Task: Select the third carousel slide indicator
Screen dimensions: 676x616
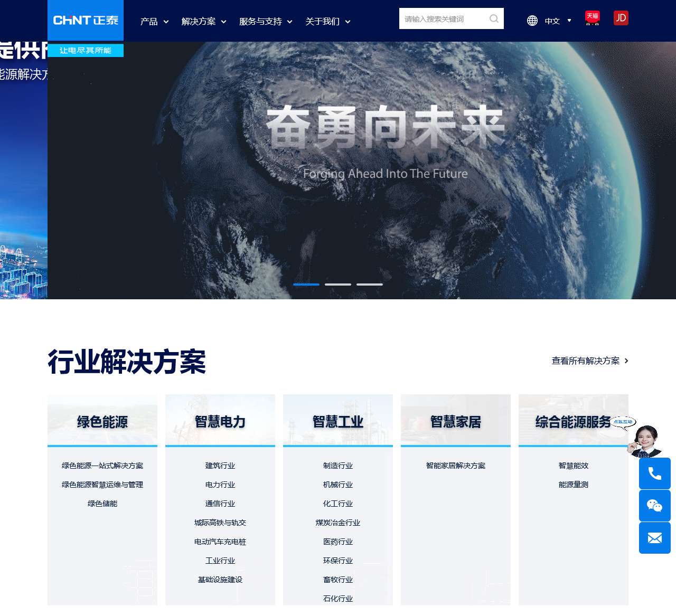Action: tap(370, 285)
